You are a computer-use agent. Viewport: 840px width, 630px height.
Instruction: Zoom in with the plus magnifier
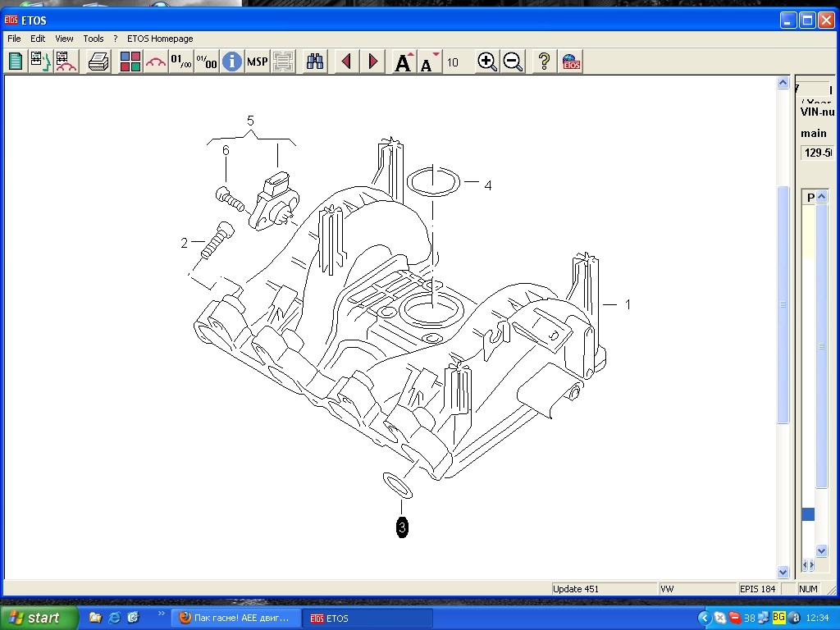pos(487,62)
